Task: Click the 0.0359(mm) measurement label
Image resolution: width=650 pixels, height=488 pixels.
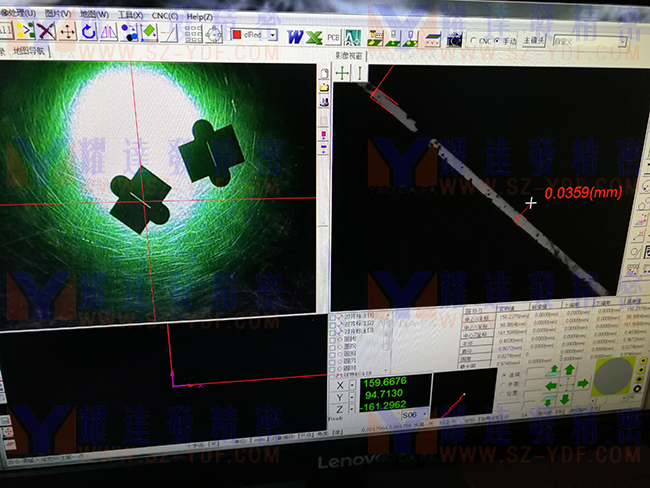Action: tap(583, 193)
